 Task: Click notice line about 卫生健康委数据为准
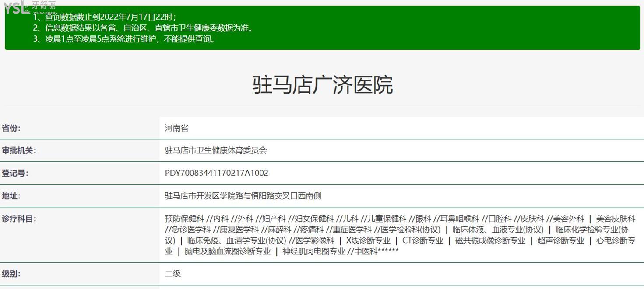144,28
